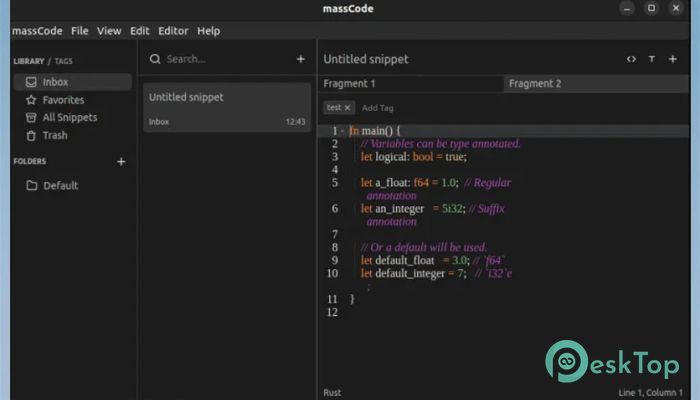Open the Editor menu
Image resolution: width=700 pixels, height=400 pixels.
click(173, 31)
